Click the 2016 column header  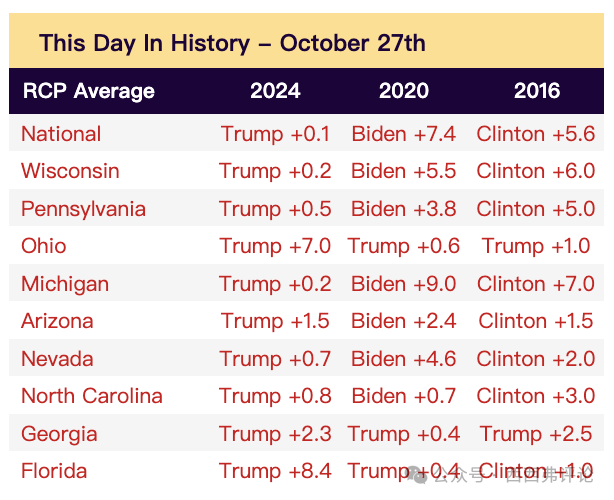pyautogui.click(x=537, y=91)
